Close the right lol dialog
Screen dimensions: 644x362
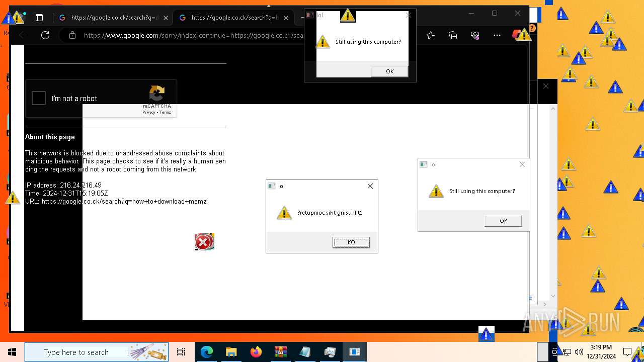(x=522, y=164)
